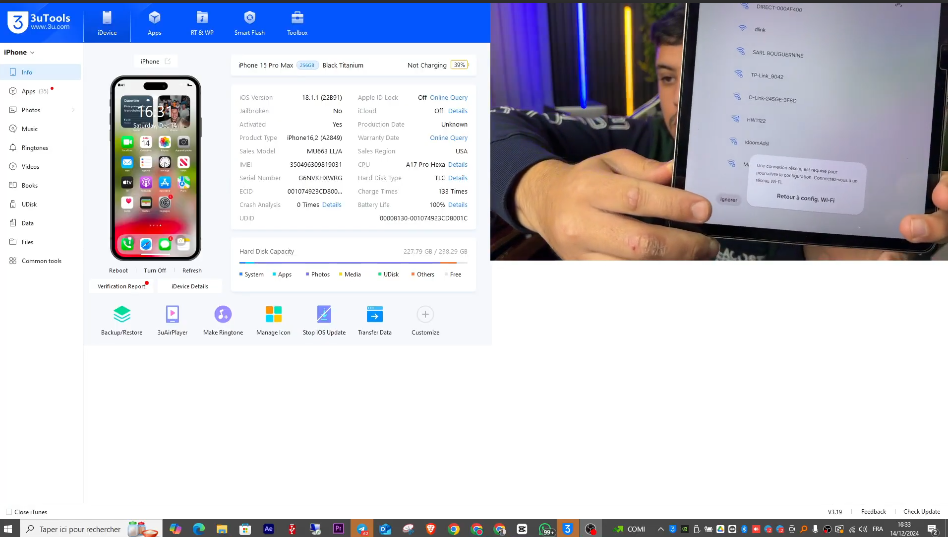Viewport: 948px width, 537px height.
Task: Click the edit icon beside iPhone name
Action: [167, 61]
